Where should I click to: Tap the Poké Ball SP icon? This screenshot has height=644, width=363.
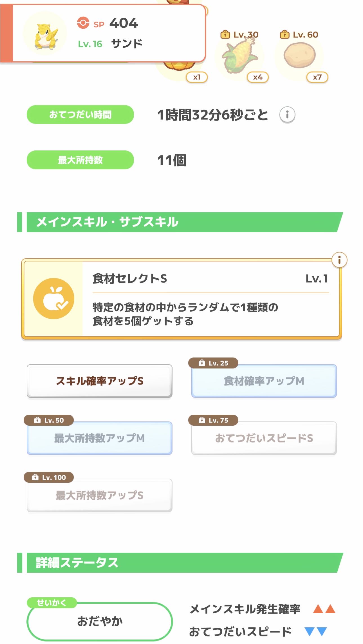83,23
